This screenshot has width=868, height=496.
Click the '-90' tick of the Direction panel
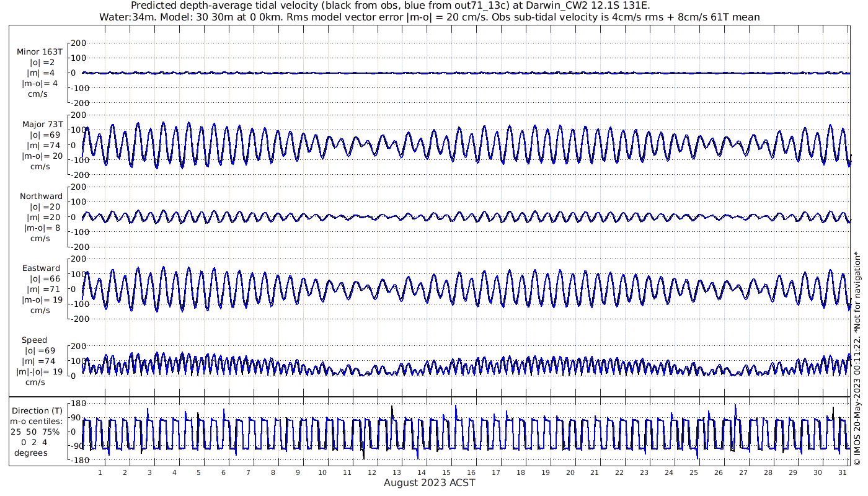pos(78,446)
